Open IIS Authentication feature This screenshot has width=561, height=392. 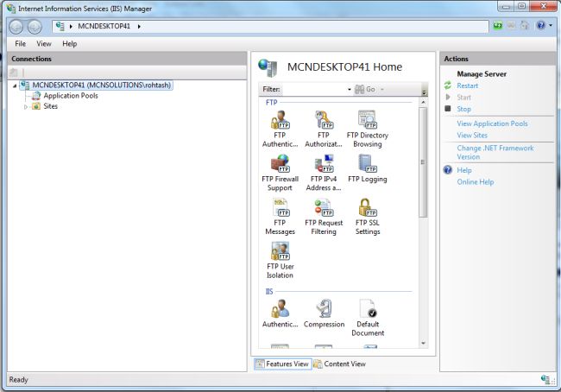coord(280,314)
